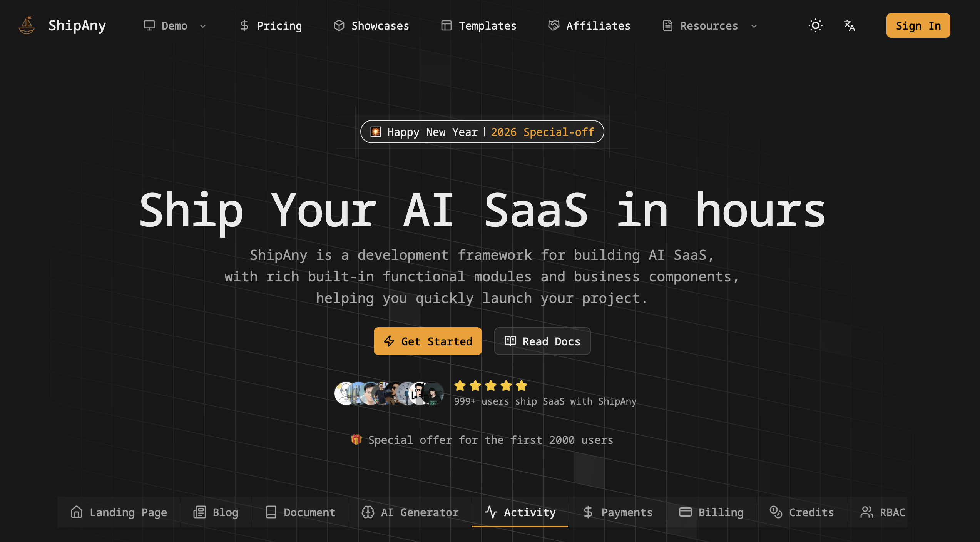Click the brain icon for AI Generator
The image size is (980, 542).
coord(368,512)
